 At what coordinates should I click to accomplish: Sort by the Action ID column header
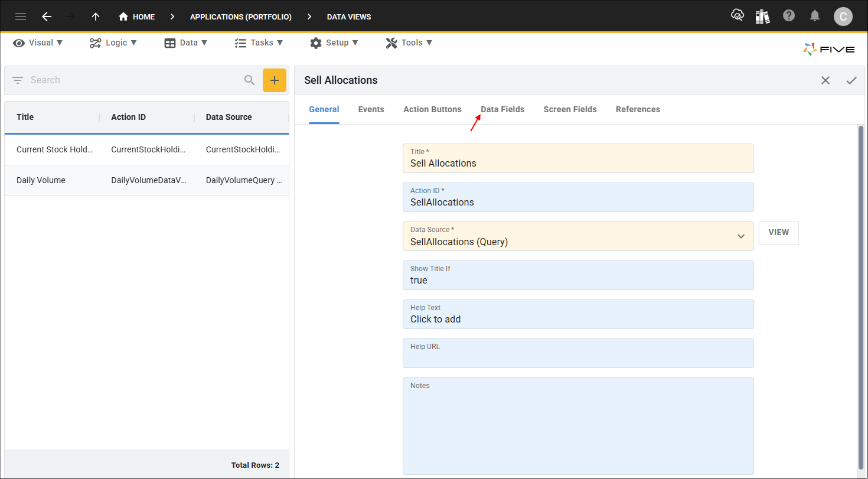[128, 117]
